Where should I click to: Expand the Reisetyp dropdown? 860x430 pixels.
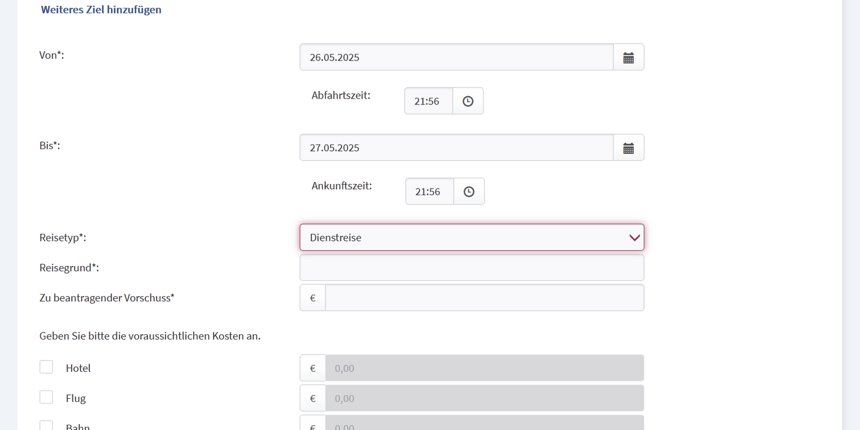[x=472, y=237]
